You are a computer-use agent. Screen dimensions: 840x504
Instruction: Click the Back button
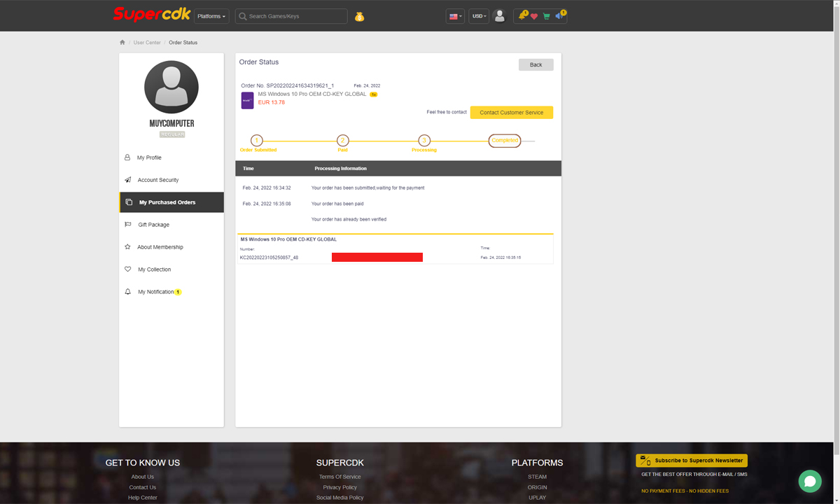pyautogui.click(x=535, y=64)
